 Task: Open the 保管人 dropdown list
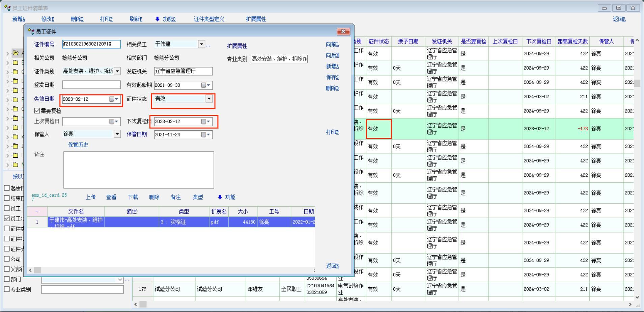[117, 134]
